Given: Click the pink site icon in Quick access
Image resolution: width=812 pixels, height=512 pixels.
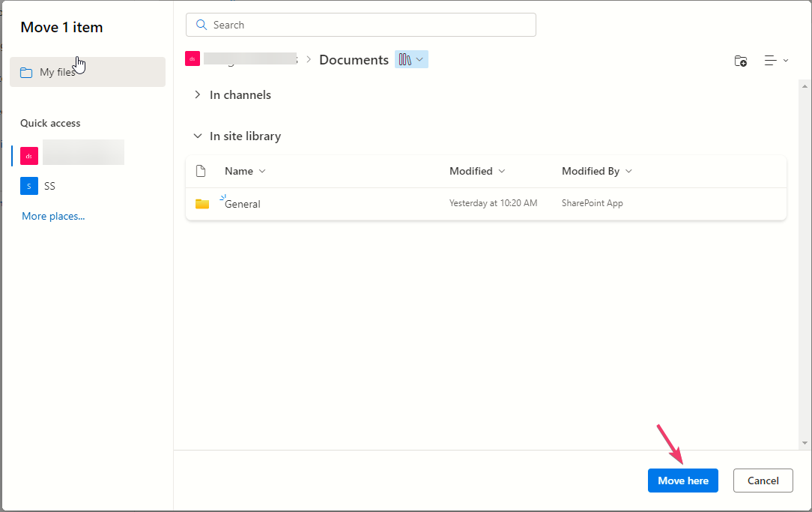Looking at the screenshot, I should pos(28,156).
